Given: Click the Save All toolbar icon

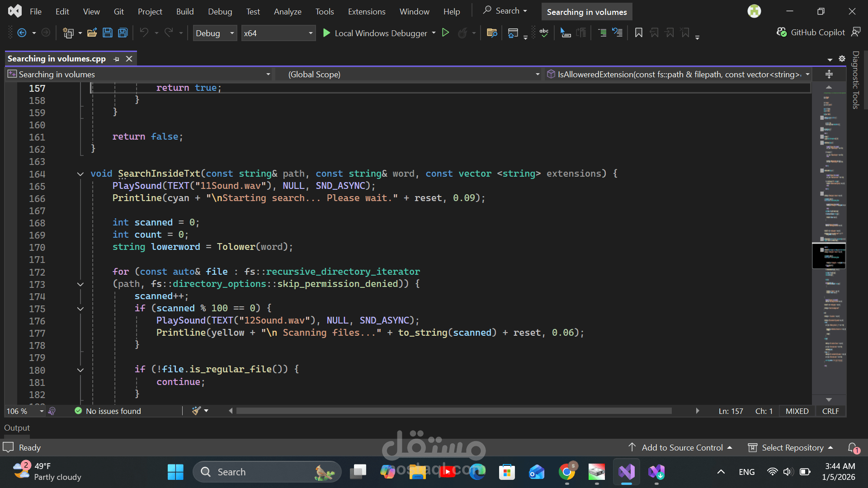Looking at the screenshot, I should click(123, 33).
